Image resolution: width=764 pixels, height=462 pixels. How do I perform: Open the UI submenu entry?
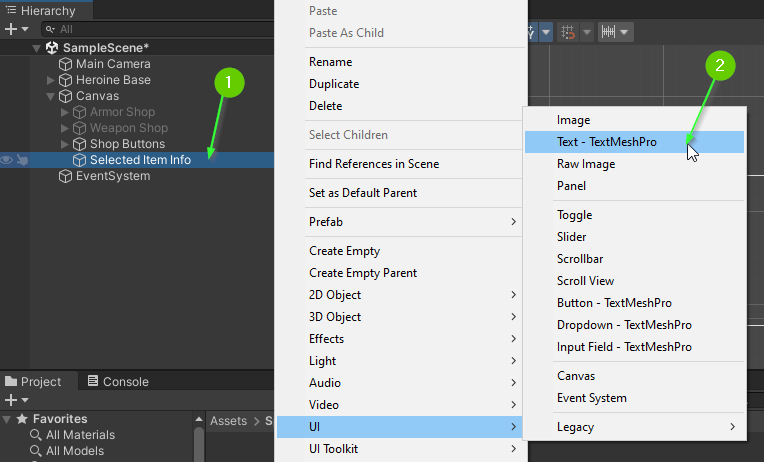tap(401, 427)
